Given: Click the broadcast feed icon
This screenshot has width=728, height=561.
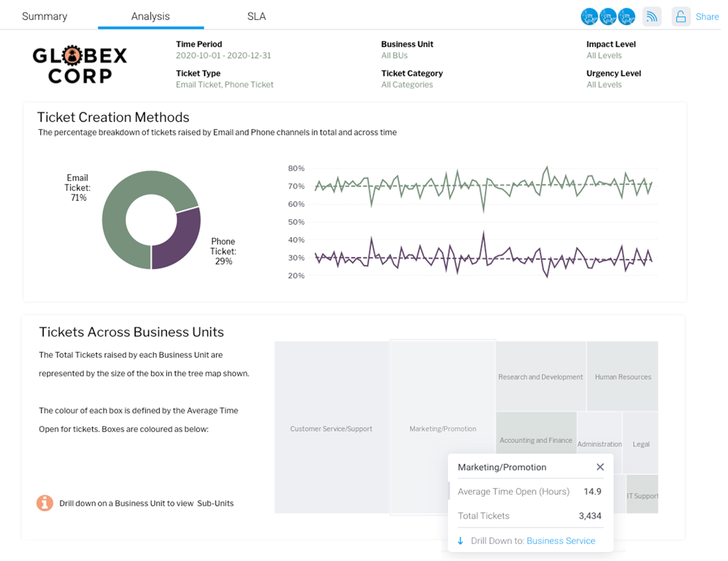Looking at the screenshot, I should [x=652, y=16].
